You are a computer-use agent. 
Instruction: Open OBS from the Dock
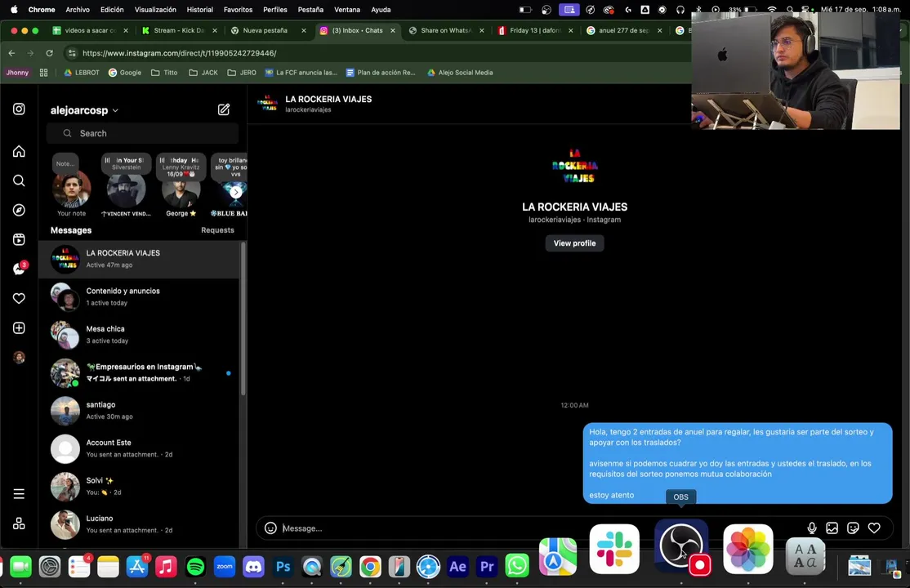pyautogui.click(x=681, y=548)
